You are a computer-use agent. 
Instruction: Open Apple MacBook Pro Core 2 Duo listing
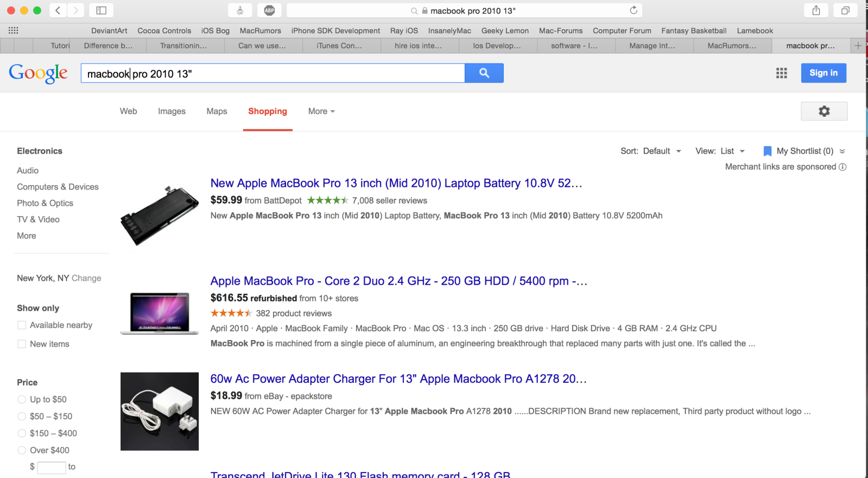tap(399, 281)
